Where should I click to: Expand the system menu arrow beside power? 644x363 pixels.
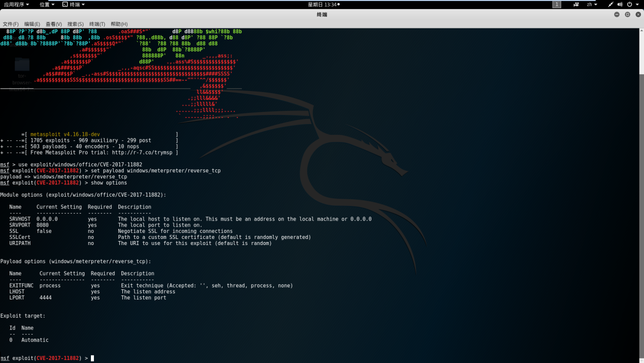point(637,5)
